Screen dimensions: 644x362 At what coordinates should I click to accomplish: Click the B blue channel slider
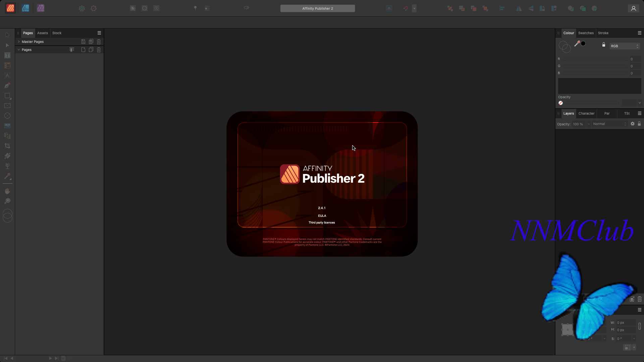[595, 73]
